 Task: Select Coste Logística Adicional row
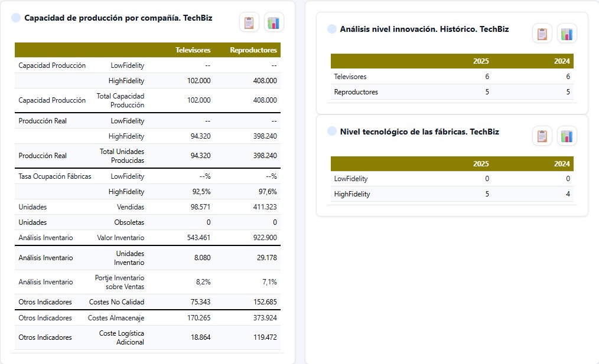pos(148,337)
